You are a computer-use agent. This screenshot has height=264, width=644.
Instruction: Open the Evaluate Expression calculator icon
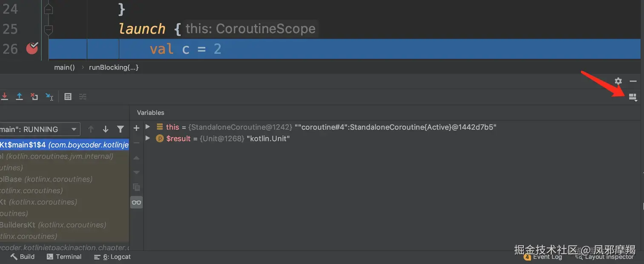pos(68,97)
